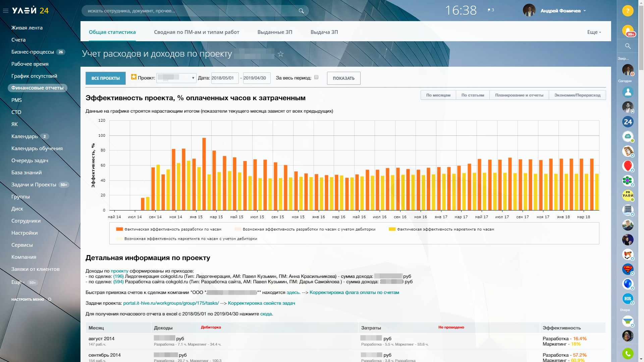The height and width of the screenshot is (362, 644).
Task: Open Финансовые отчеты in the sidebar
Action: click(38, 88)
